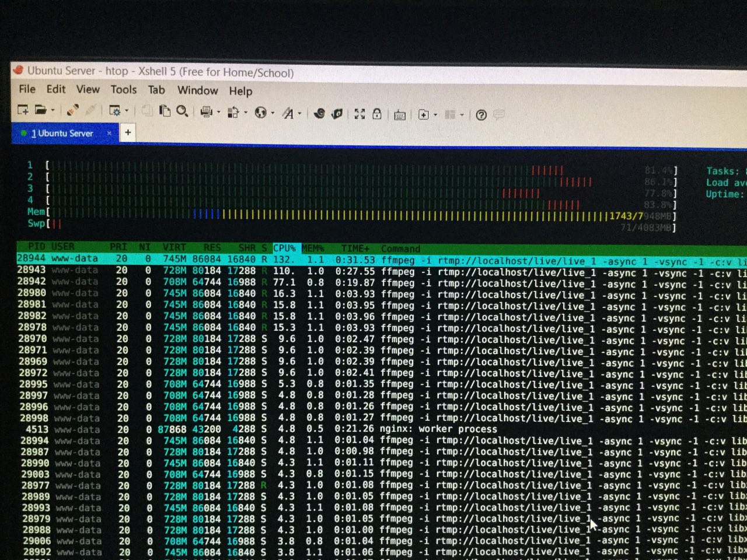Viewport: 747px width, 560px height.
Task: Expand the layout arrangement dropdown arrow
Action: (462, 116)
